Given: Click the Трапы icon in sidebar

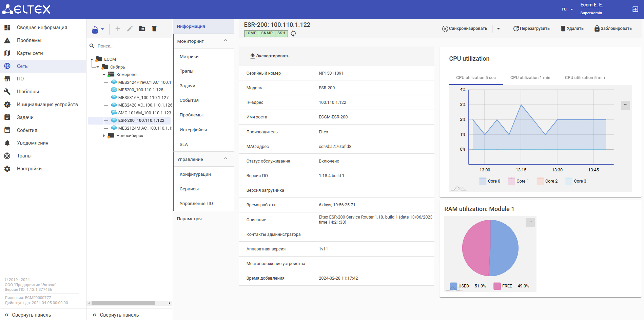Looking at the screenshot, I should pyautogui.click(x=7, y=156).
